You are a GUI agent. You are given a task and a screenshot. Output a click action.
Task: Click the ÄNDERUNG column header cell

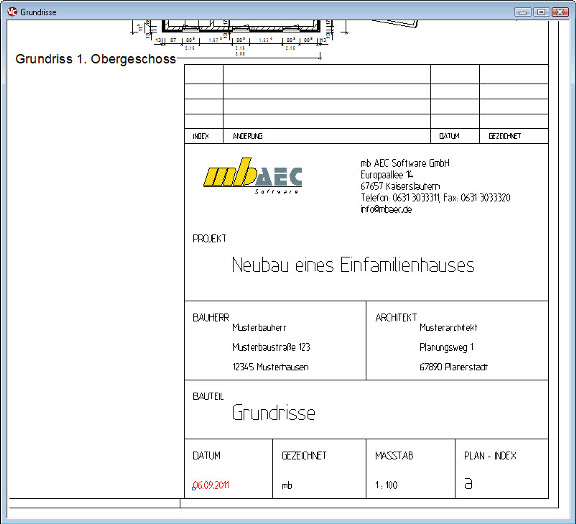tap(327, 136)
